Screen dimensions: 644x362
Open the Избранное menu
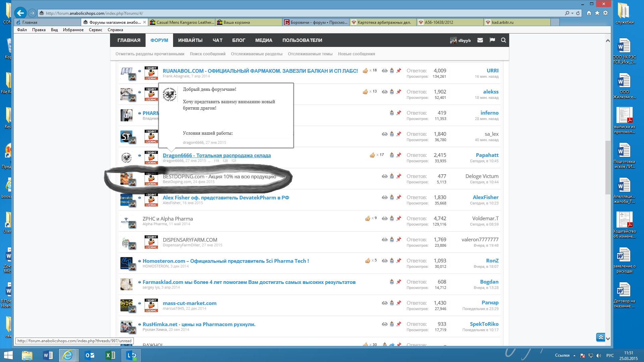(x=73, y=30)
